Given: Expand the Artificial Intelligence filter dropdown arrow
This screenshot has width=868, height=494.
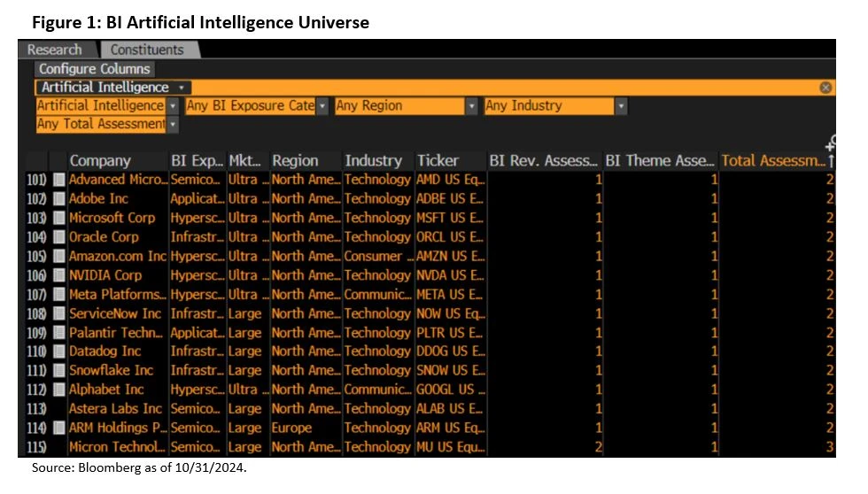Looking at the screenshot, I should tap(174, 105).
